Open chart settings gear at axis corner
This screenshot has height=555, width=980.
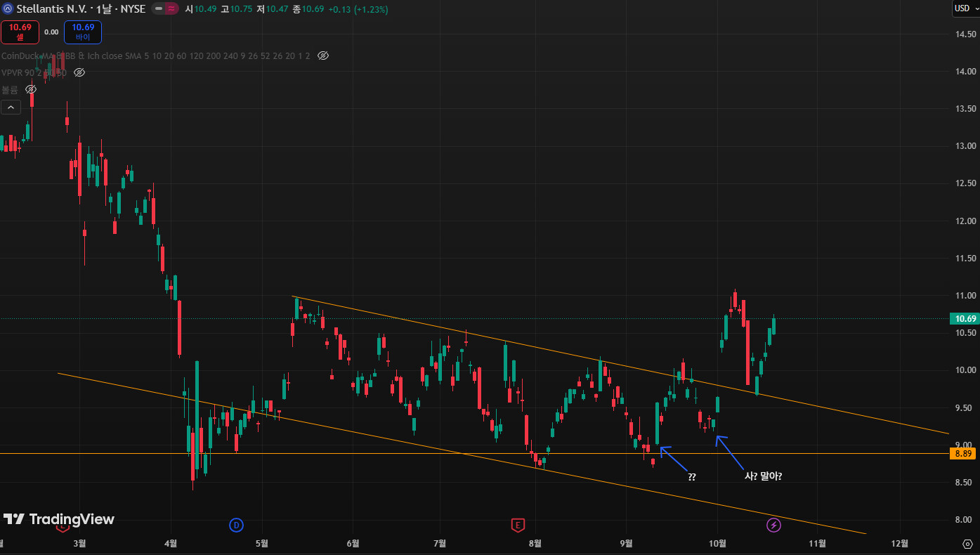(x=967, y=543)
